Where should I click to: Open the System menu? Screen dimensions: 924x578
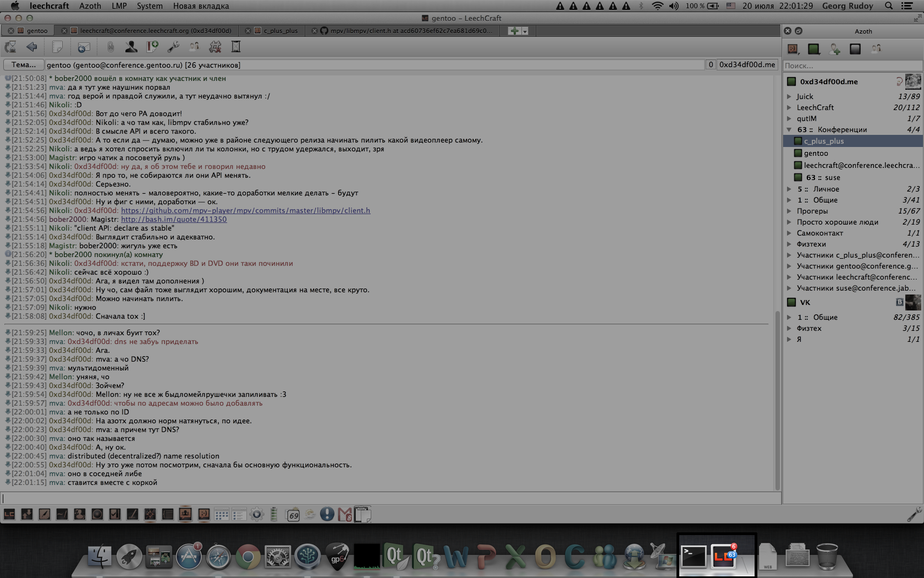point(150,6)
